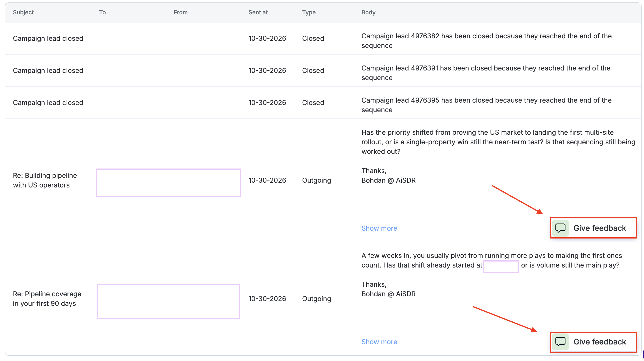The height and width of the screenshot is (361, 644).
Task: Click Give feedback for the Building pipeline email
Action: tap(593, 228)
